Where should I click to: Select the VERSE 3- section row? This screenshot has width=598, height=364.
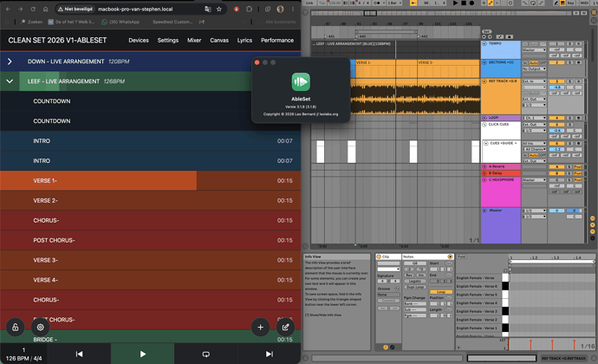[x=150, y=260]
